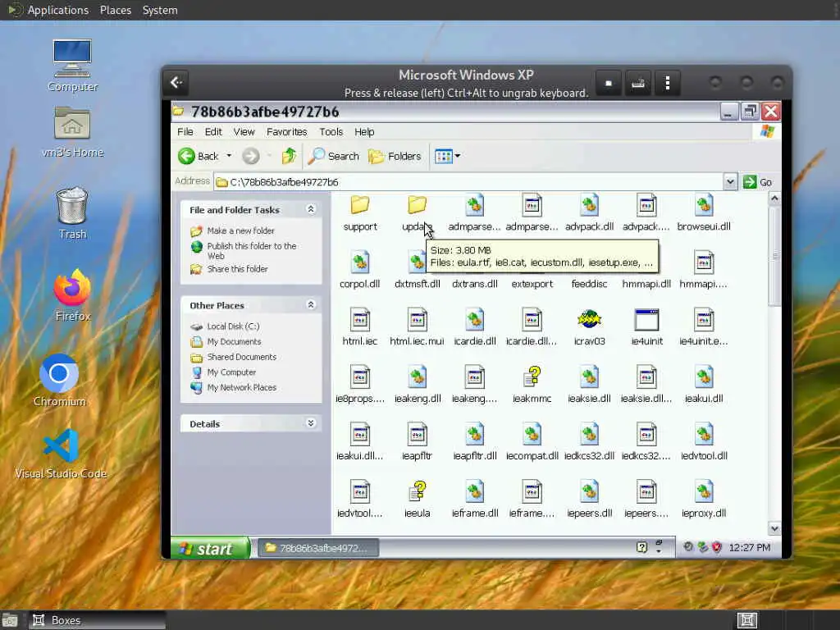Open the Places menu in top panel
This screenshot has height=630, width=840.
(116, 10)
